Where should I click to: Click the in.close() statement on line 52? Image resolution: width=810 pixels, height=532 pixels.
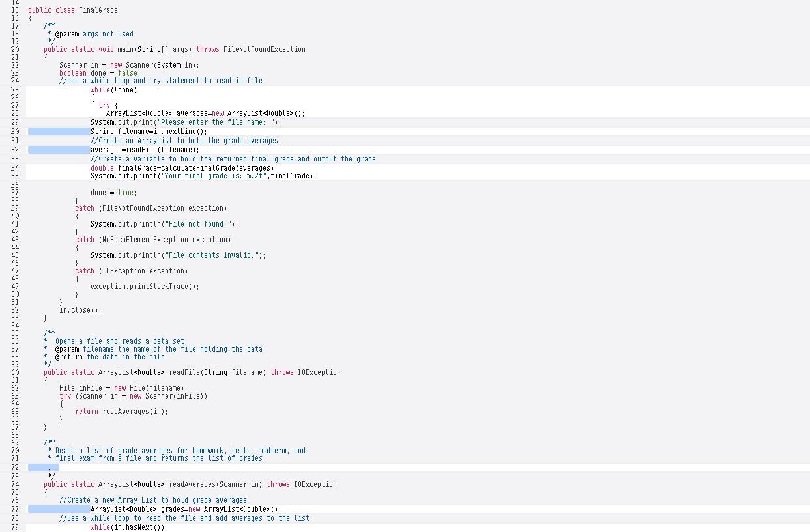pos(82,310)
